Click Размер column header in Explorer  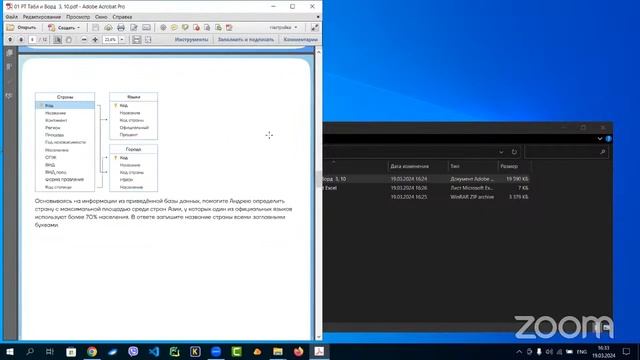509,166
